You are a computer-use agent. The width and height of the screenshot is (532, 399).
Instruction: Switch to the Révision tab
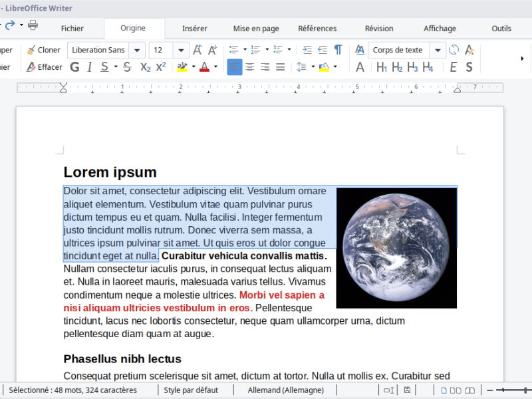tap(379, 29)
